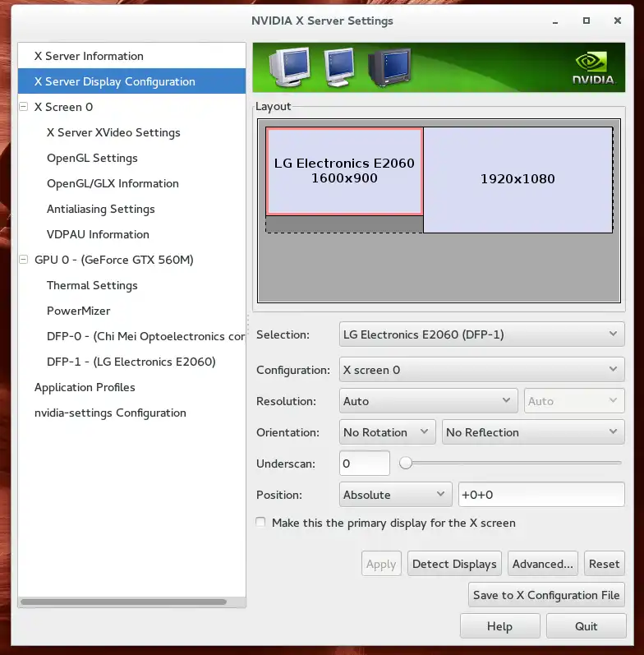Open the No Reflection dropdown

pyautogui.click(x=533, y=432)
